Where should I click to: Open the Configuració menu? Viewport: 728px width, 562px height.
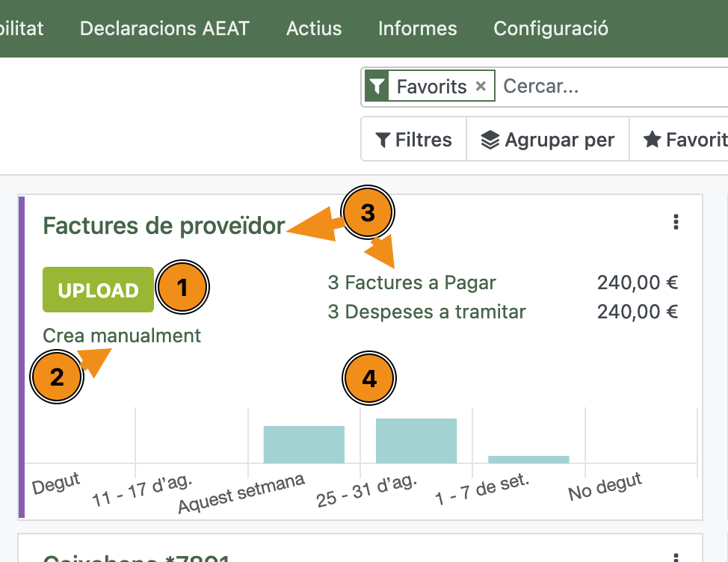[x=551, y=28]
